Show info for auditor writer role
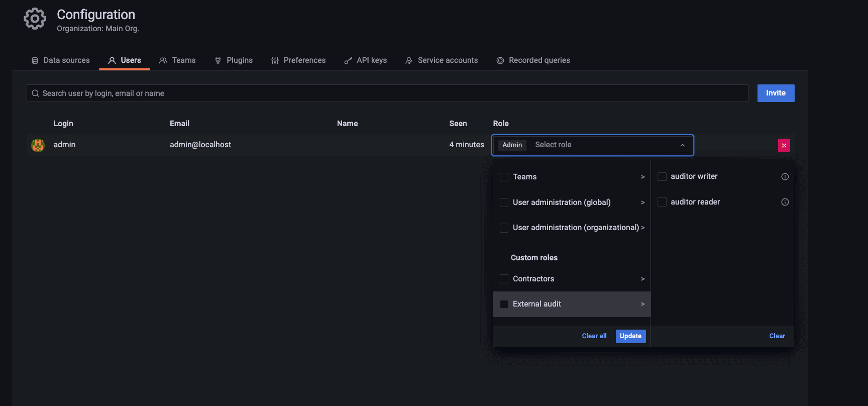This screenshot has height=406, width=868. (x=785, y=176)
